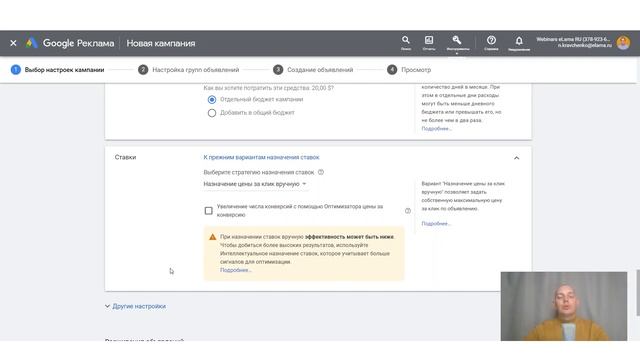
Task: Expand 'Другие настройки' section
Action: click(x=136, y=306)
